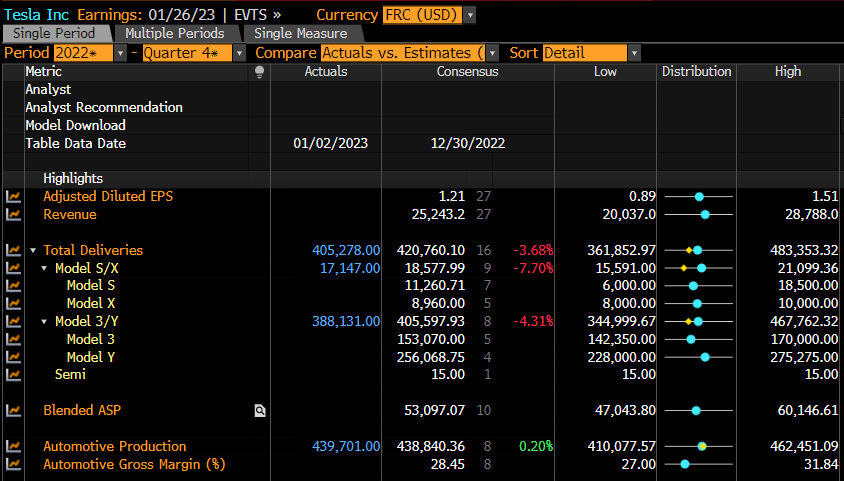The height and width of the screenshot is (481, 844).
Task: Click the Model X row label
Action: 91,303
